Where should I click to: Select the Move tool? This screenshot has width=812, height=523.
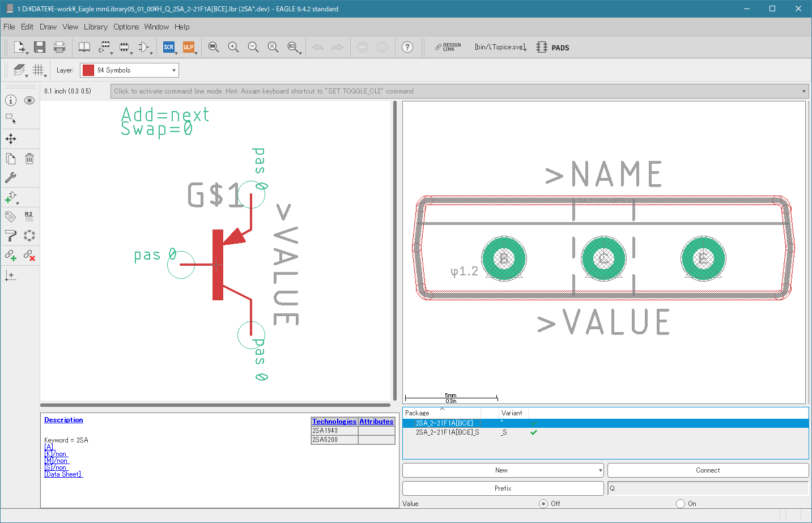pyautogui.click(x=11, y=139)
